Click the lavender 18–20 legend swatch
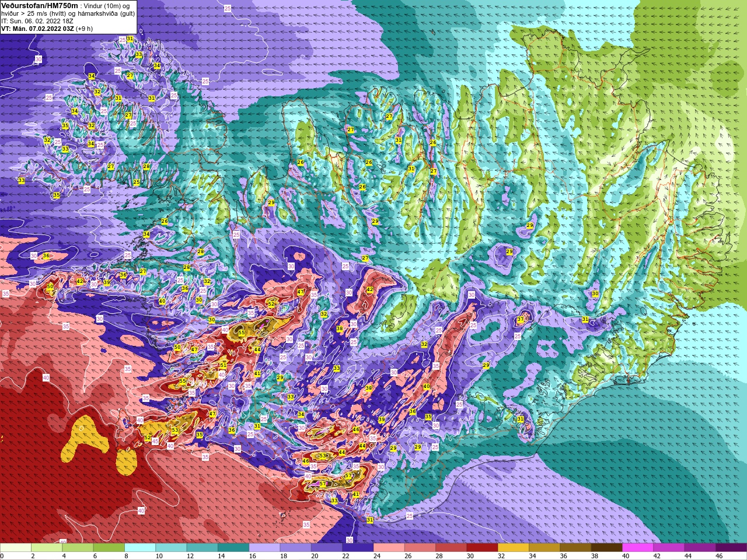The image size is (747, 560). [x=296, y=548]
